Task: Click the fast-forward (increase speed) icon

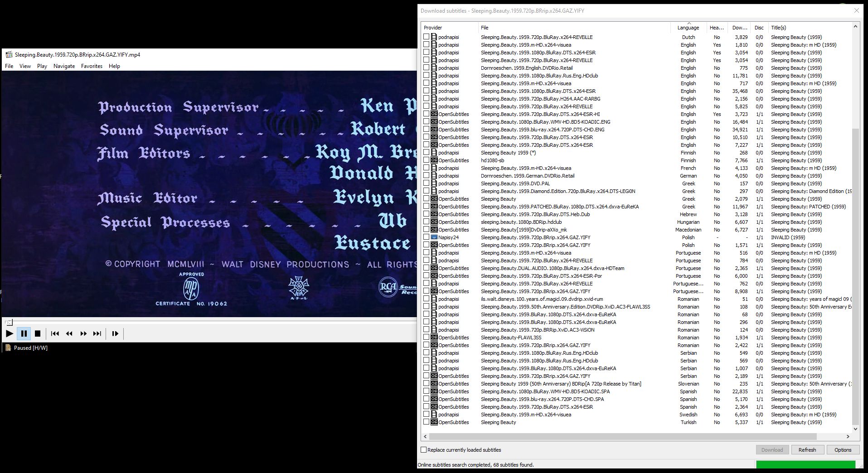Action: (83, 333)
